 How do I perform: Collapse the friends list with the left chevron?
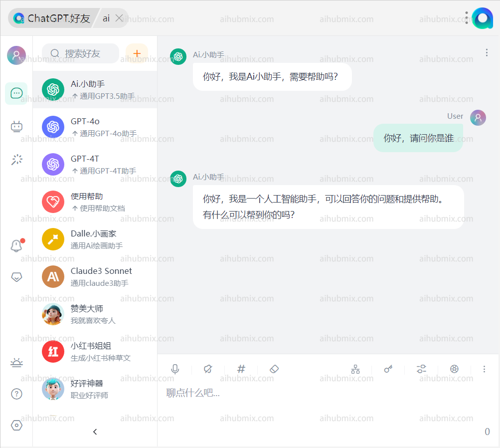95,432
